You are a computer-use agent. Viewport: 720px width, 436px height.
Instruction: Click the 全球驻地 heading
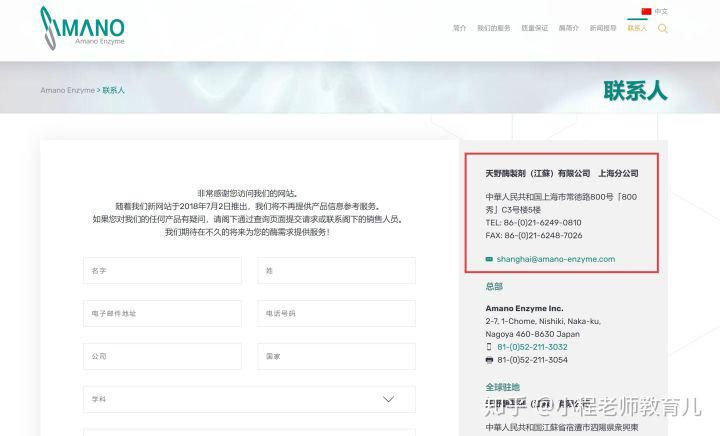pos(502,387)
